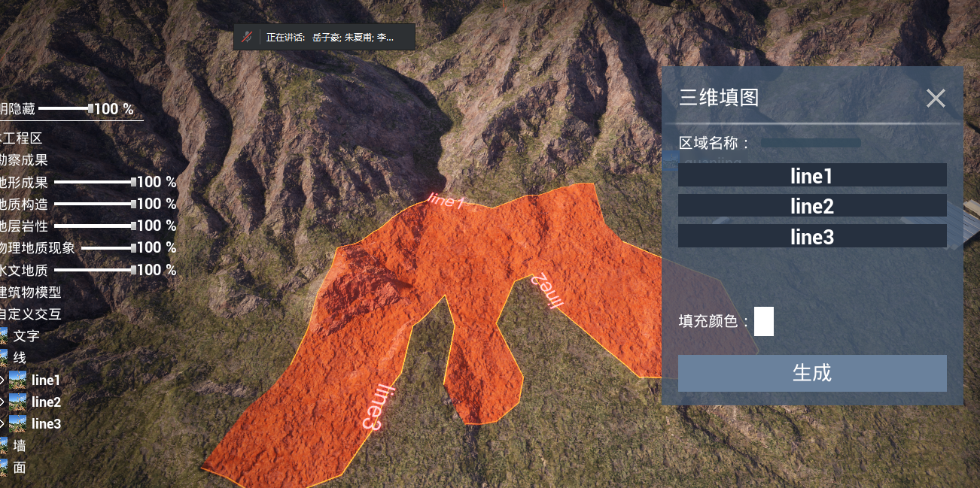Expand the line1 tree node
Screen dimensions: 980x488
click(2, 380)
